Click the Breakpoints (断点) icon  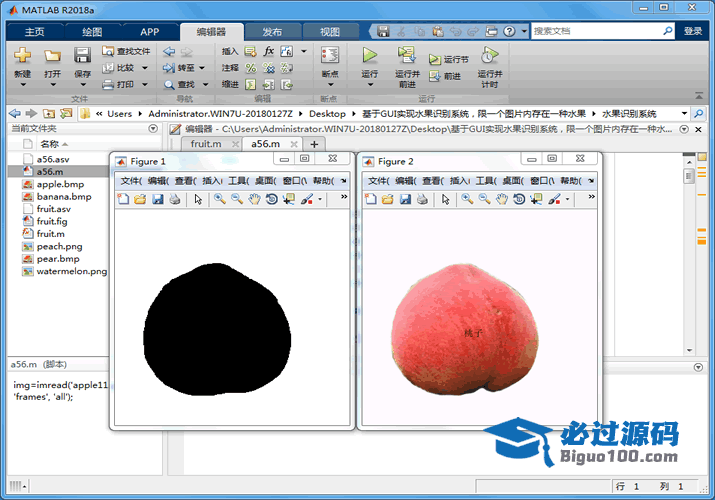click(330, 55)
